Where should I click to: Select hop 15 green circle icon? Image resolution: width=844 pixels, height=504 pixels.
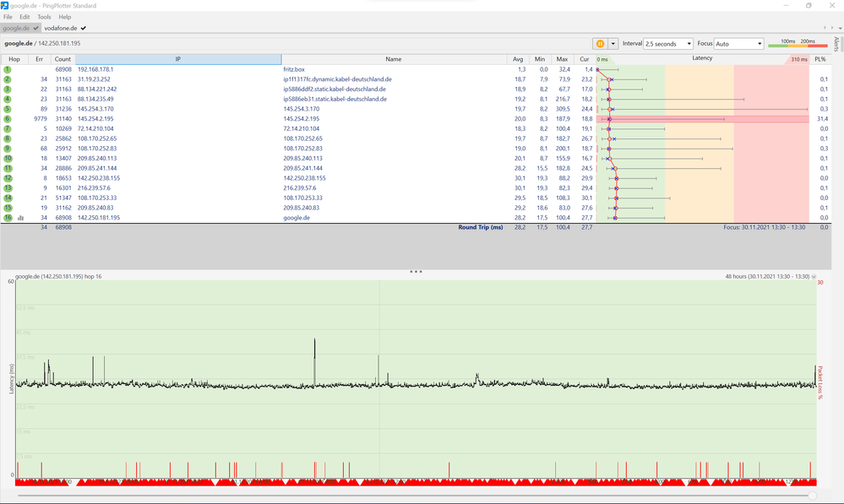(8, 208)
